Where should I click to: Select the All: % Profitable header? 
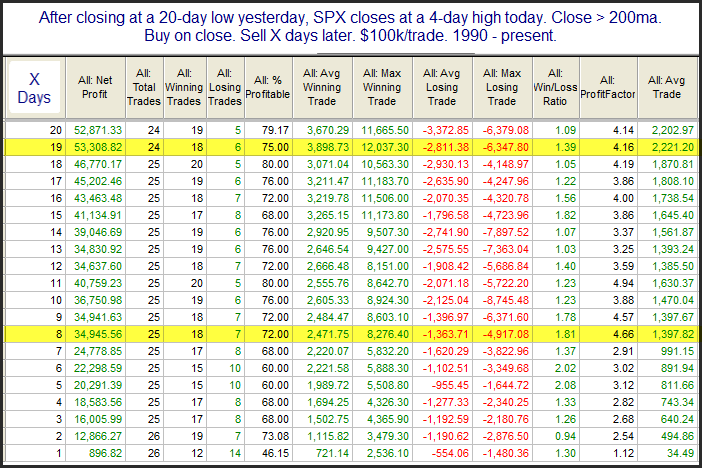tap(268, 87)
